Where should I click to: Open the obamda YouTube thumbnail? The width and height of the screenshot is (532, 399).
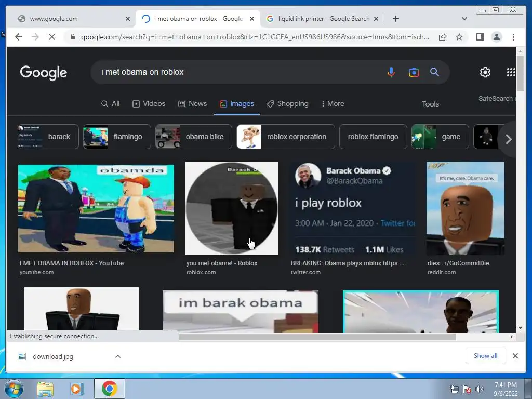point(96,208)
